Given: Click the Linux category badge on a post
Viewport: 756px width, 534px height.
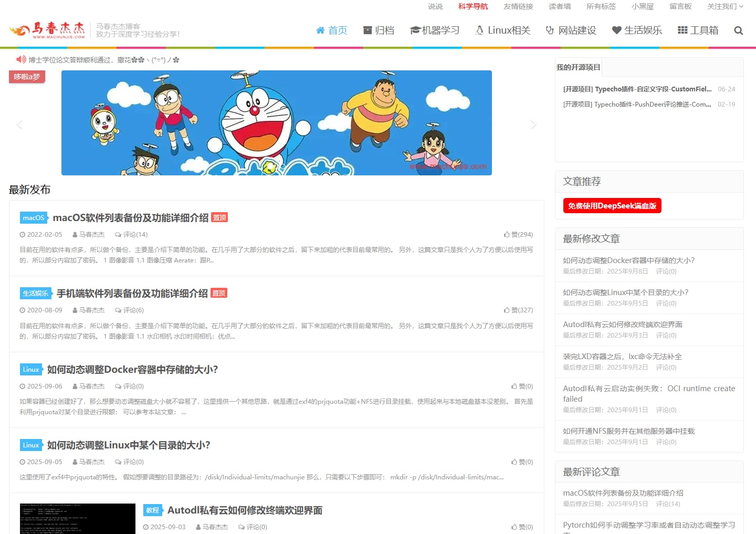Looking at the screenshot, I should pos(30,369).
